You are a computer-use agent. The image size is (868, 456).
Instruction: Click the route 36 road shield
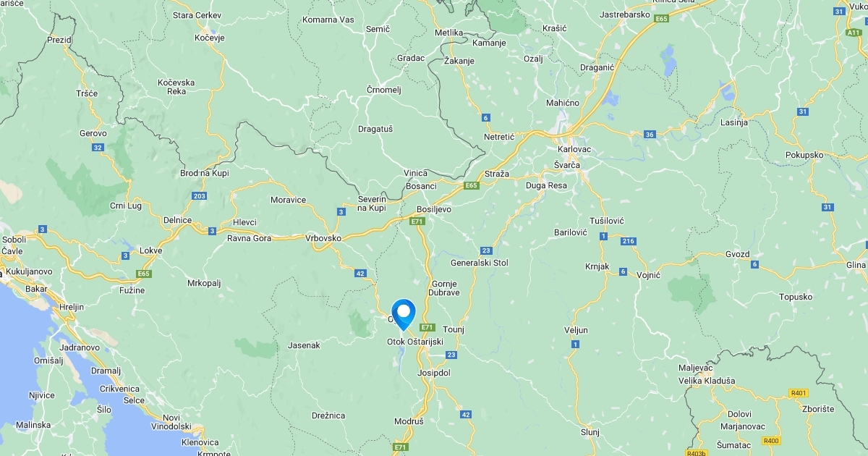pos(650,135)
